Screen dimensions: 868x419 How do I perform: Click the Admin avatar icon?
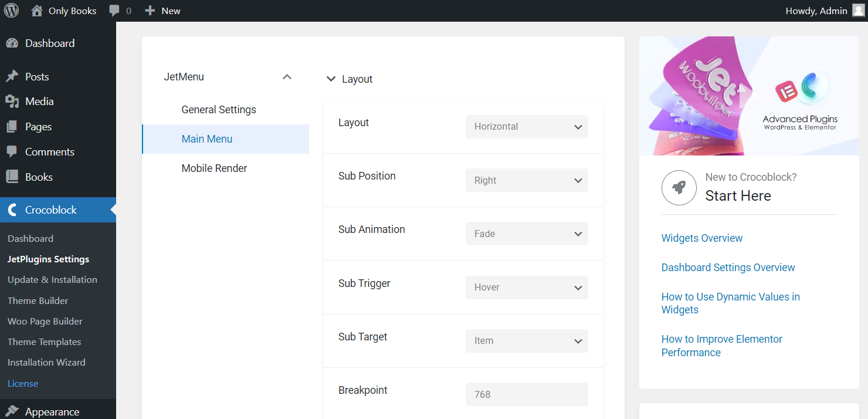[858, 11]
